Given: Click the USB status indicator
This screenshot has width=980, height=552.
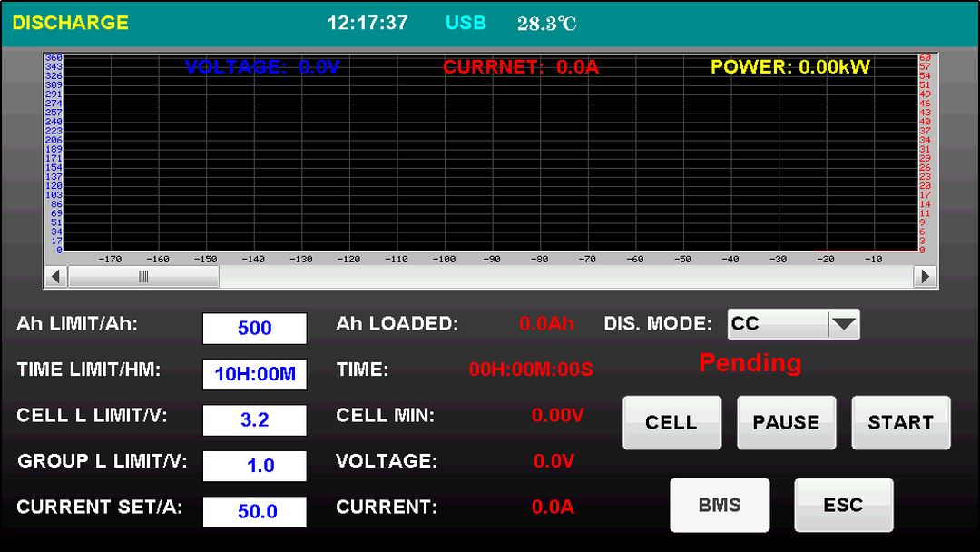Looking at the screenshot, I should 465,24.
